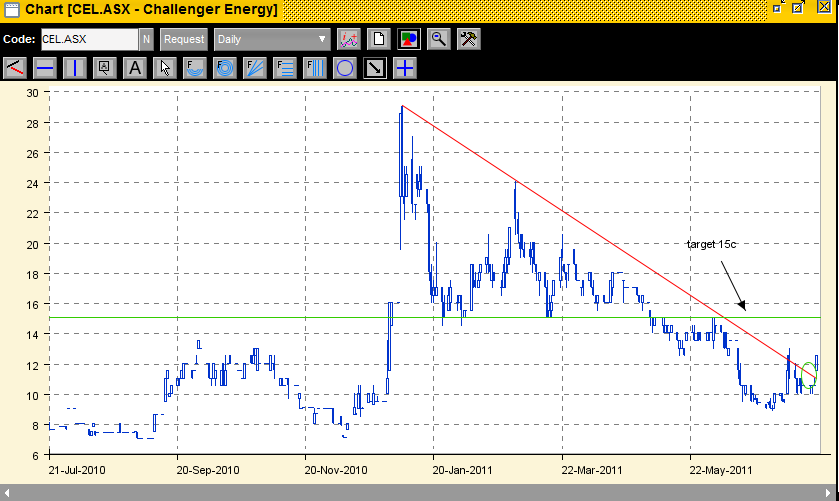Viewport: 839px width, 501px height.
Task: Activate the arrow pointer selection tool
Action: tap(165, 68)
